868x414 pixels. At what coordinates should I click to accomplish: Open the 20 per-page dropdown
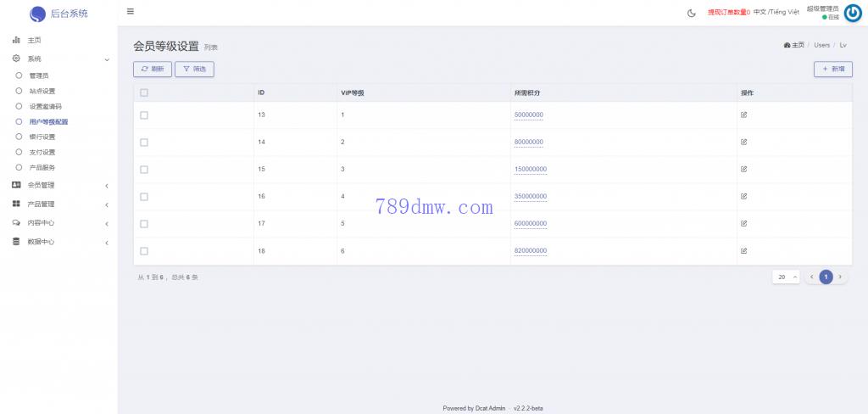click(785, 277)
